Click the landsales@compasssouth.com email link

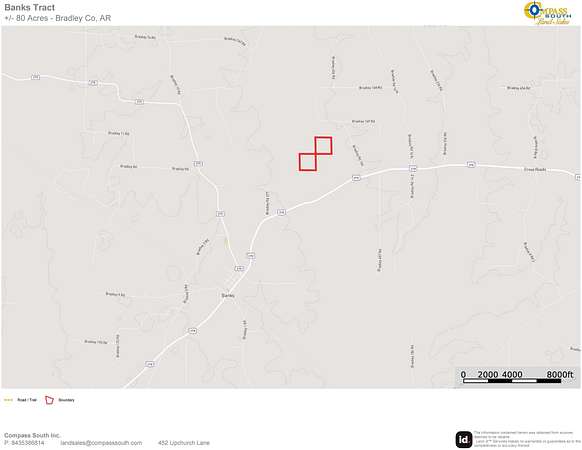coord(101,443)
